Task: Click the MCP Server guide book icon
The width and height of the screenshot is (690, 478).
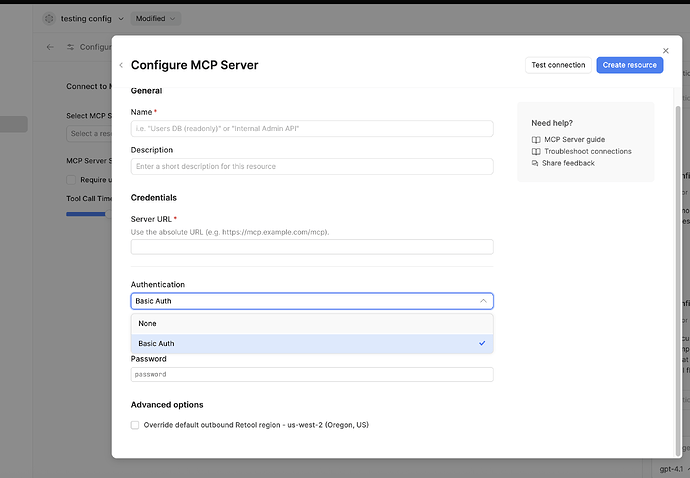Action: [536, 140]
